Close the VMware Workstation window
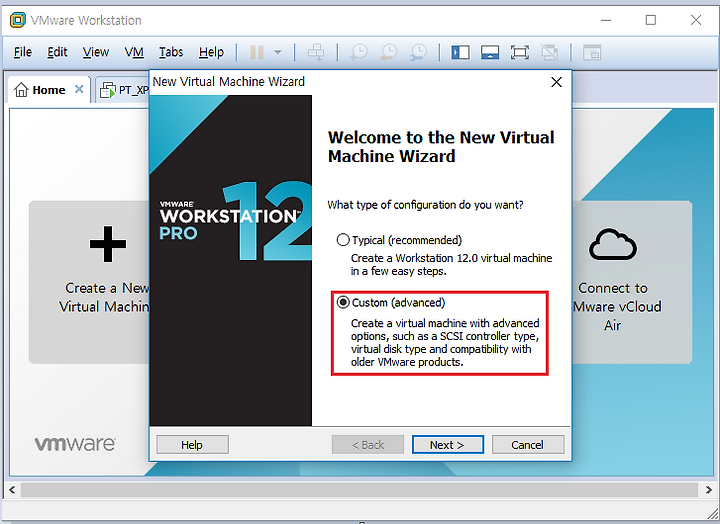720x524 pixels. [696, 20]
